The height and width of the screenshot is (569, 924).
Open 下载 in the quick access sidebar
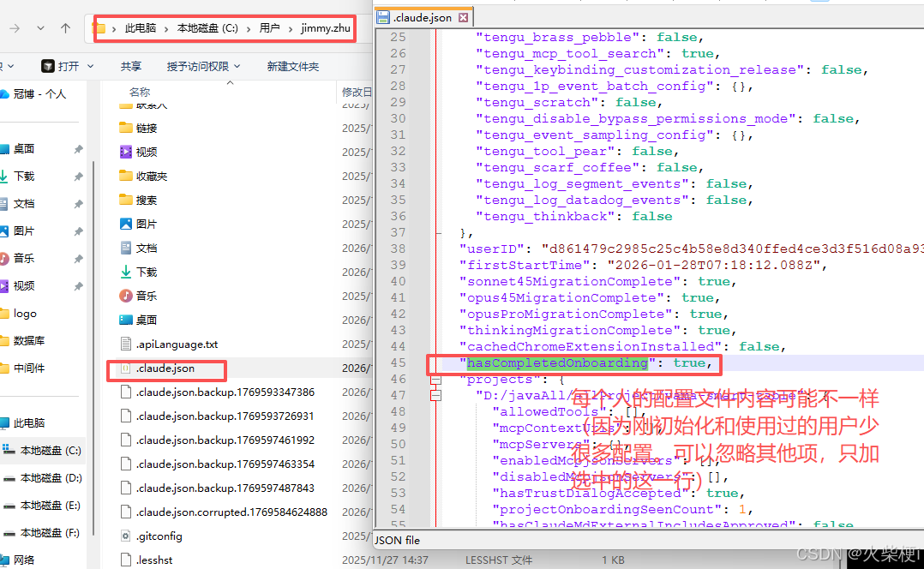[x=24, y=177]
